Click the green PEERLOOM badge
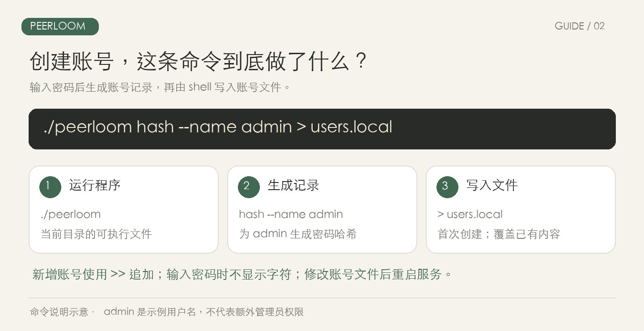644x331 pixels. [60, 26]
